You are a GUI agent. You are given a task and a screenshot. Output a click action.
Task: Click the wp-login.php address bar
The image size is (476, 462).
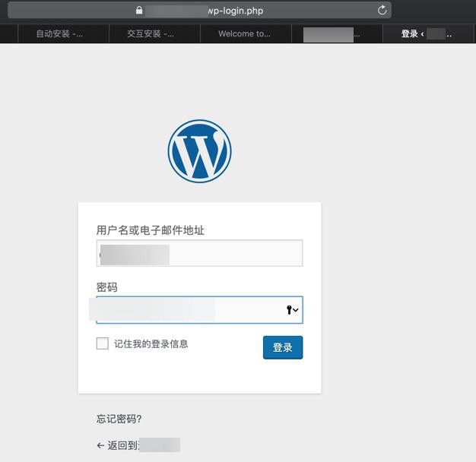pos(199,11)
